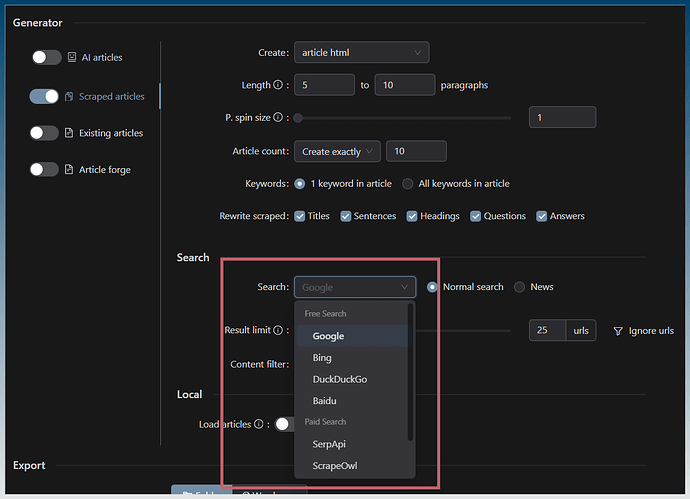690x499 pixels.
Task: Enable the AI articles toggle
Action: (45, 58)
